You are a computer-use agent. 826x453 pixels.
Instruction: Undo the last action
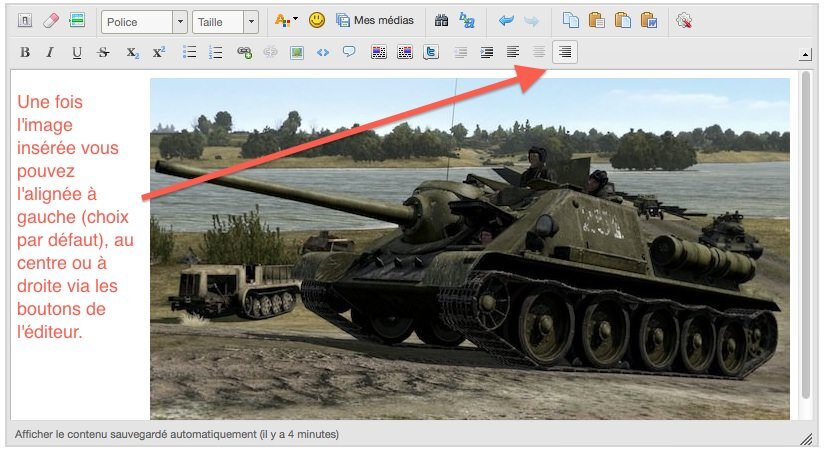[x=506, y=21]
